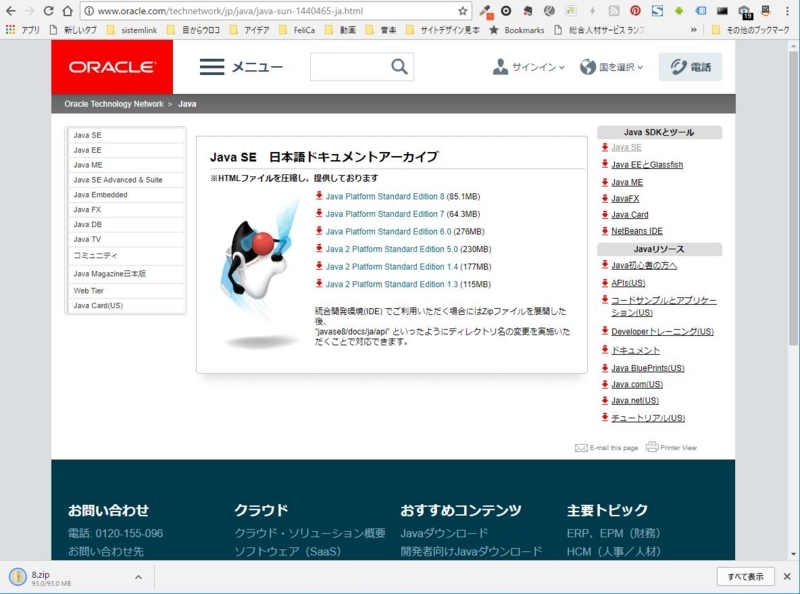Open Java EE and Glassfish link
This screenshot has height=594, width=800.
pyautogui.click(x=647, y=165)
